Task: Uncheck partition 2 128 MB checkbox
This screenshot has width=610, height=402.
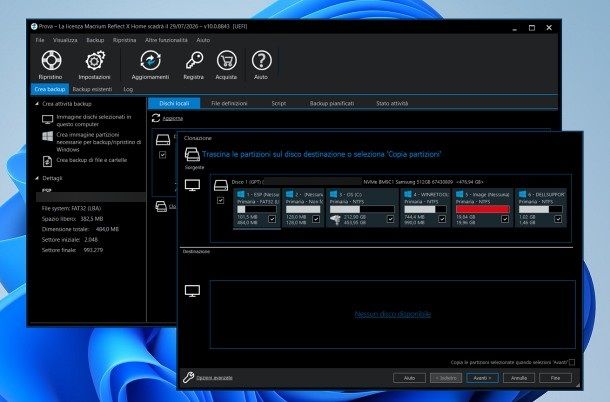Action: pyautogui.click(x=316, y=219)
